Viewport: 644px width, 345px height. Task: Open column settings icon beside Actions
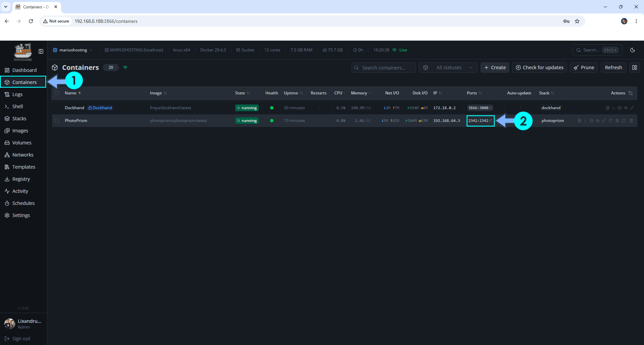tap(631, 93)
